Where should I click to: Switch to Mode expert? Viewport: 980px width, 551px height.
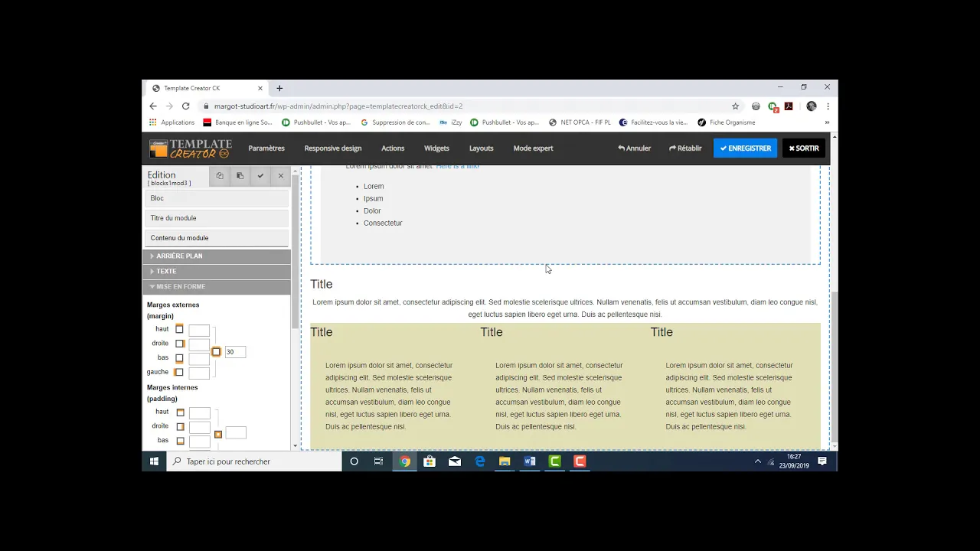[x=533, y=148]
